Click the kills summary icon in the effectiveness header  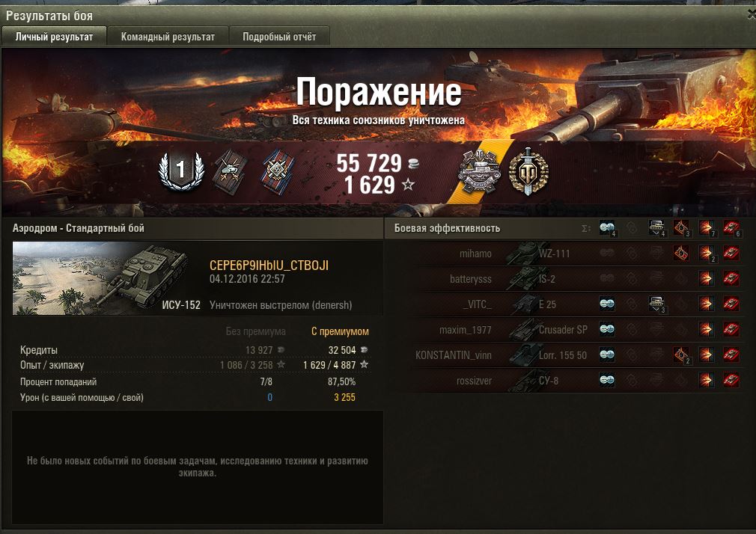pyautogui.click(x=731, y=227)
